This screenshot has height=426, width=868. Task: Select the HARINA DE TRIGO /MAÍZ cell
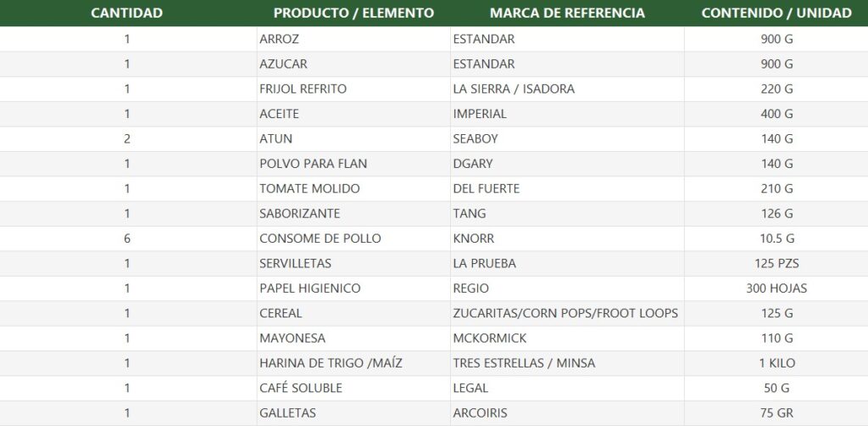[x=353, y=363]
